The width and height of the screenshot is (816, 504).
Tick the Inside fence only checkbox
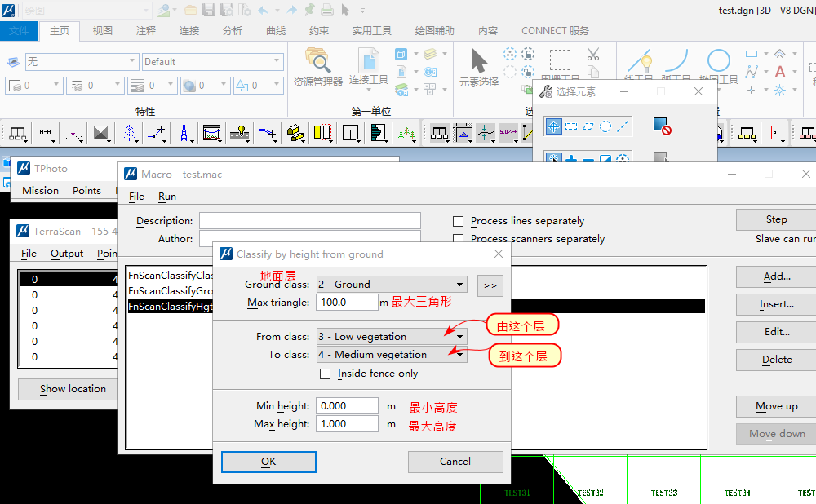pyautogui.click(x=326, y=374)
